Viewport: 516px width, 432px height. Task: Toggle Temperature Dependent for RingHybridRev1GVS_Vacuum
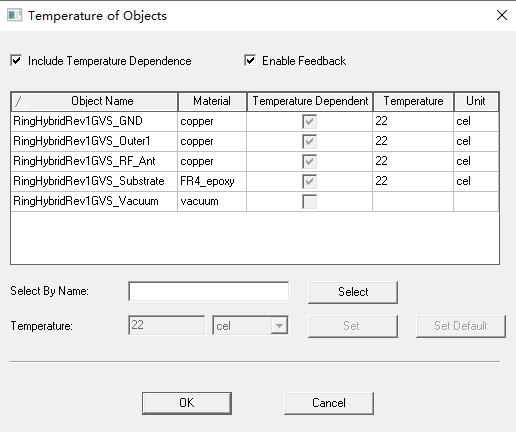coord(309,201)
